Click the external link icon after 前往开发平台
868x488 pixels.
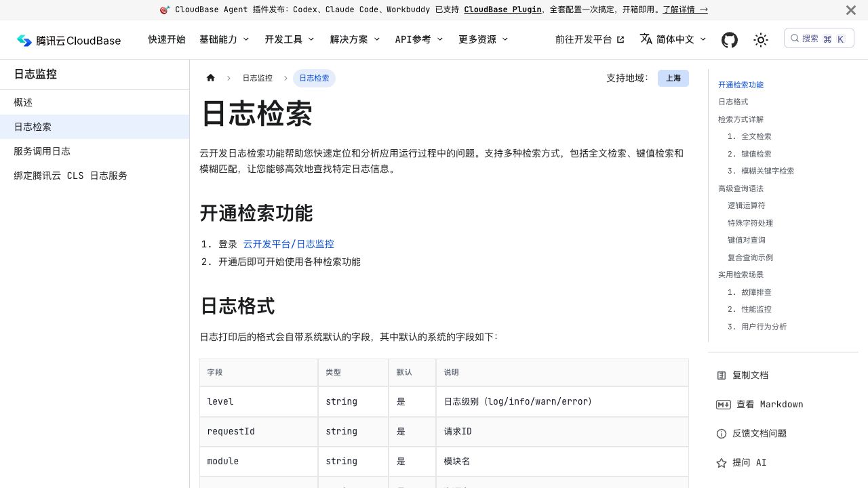[620, 39]
